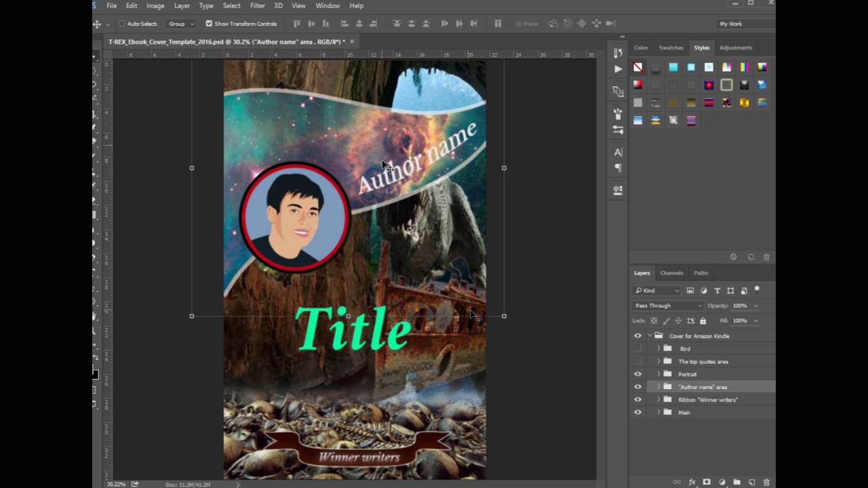Viewport: 868px width, 488px height.
Task: Hide the Ribbon "Winner writers" group
Action: 637,400
